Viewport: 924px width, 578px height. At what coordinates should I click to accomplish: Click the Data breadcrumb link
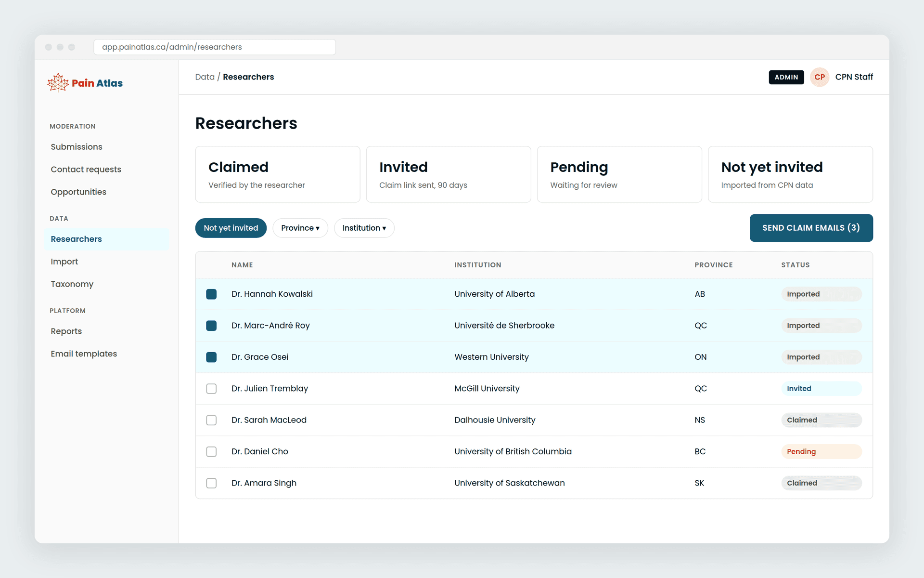pos(205,77)
